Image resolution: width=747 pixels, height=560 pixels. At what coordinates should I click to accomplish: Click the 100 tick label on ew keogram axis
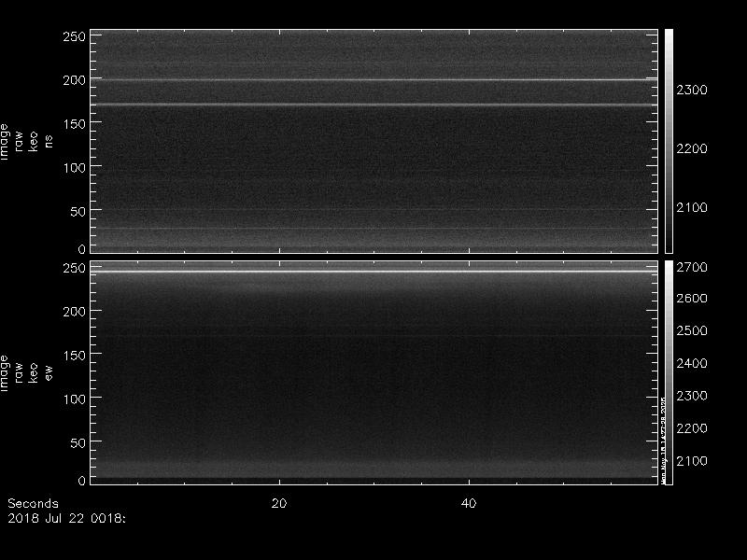[x=74, y=399]
